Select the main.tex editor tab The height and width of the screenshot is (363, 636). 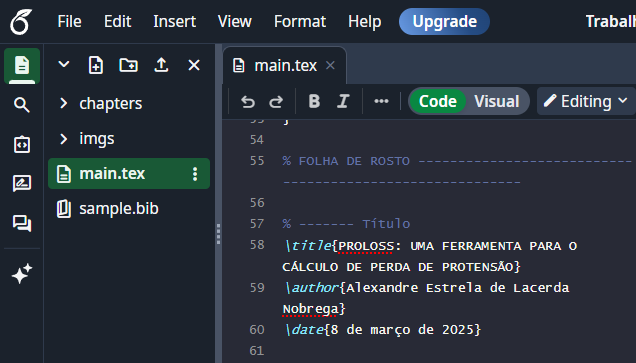coord(284,65)
